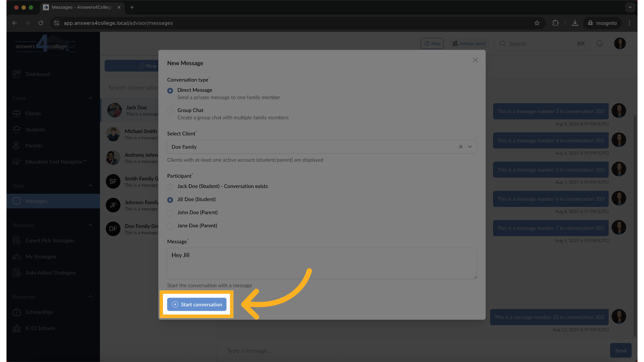
Task: Open Expert Pick Strategies menu item
Action: [x=50, y=241]
